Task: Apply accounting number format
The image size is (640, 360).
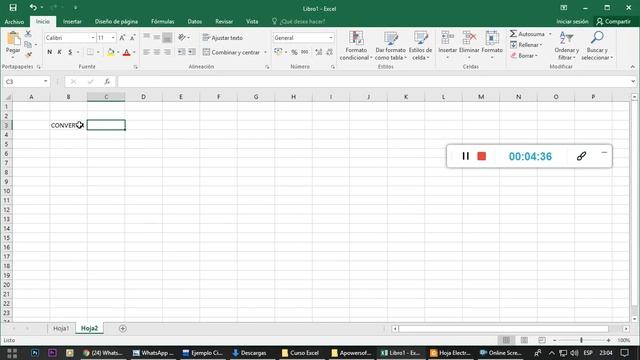Action: [278, 52]
